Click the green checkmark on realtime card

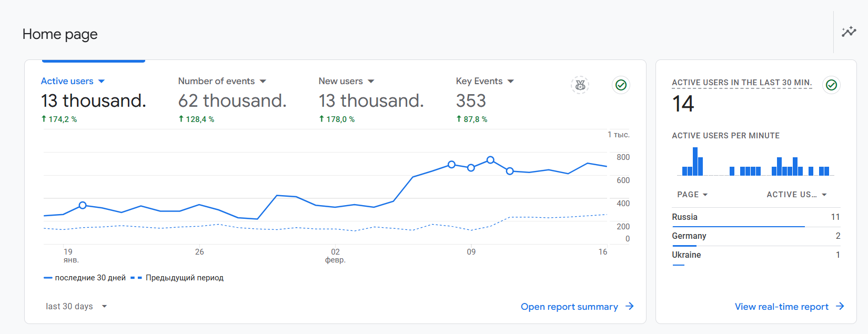pyautogui.click(x=831, y=85)
